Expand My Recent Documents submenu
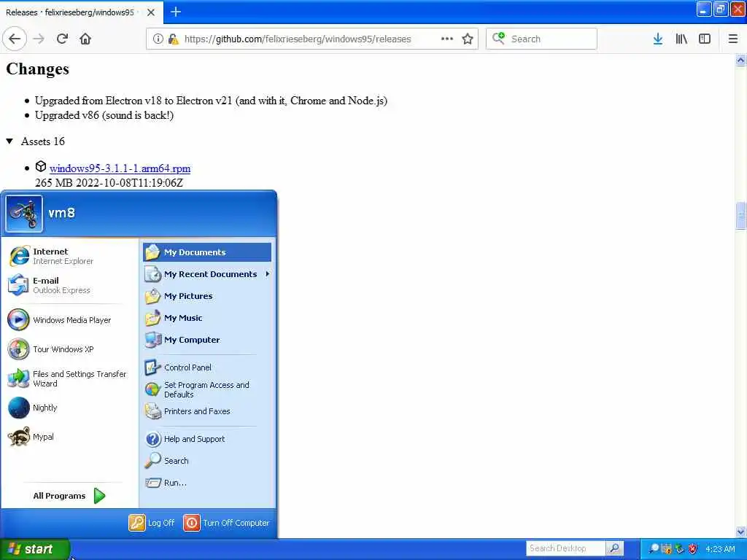Viewport: 747px width, 560px height. 207,274
